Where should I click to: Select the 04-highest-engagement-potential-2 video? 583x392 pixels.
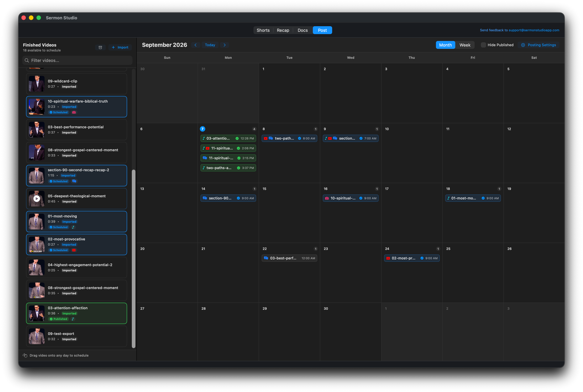[x=77, y=267]
